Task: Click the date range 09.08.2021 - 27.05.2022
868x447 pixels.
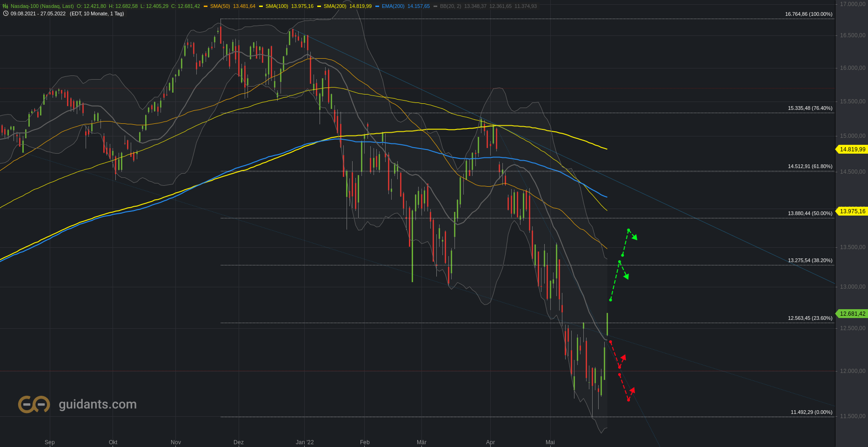Action: [x=38, y=14]
